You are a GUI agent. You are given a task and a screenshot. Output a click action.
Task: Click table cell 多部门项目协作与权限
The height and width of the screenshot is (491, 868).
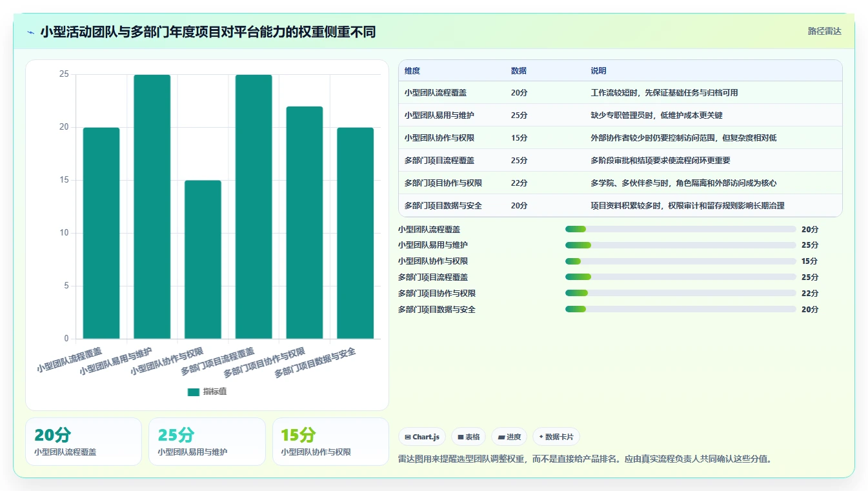tap(443, 183)
